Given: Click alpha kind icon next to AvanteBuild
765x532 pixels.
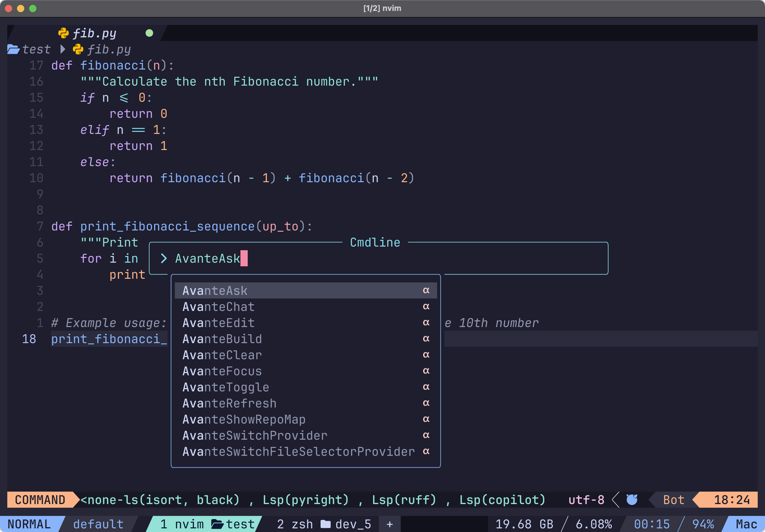Looking at the screenshot, I should 426,339.
